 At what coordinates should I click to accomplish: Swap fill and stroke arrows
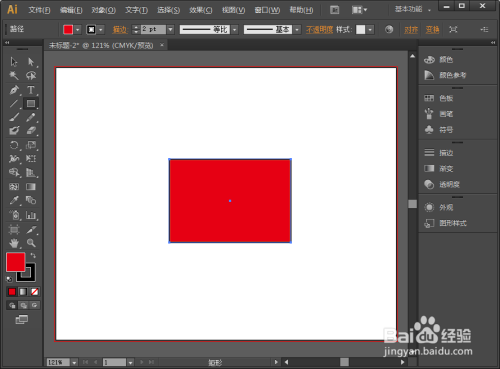pos(33,256)
